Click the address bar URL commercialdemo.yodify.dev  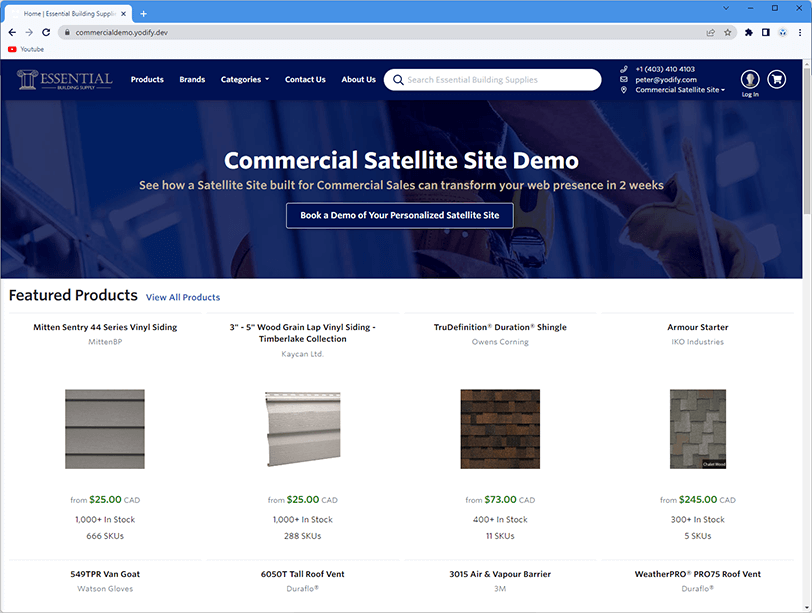pos(122,32)
